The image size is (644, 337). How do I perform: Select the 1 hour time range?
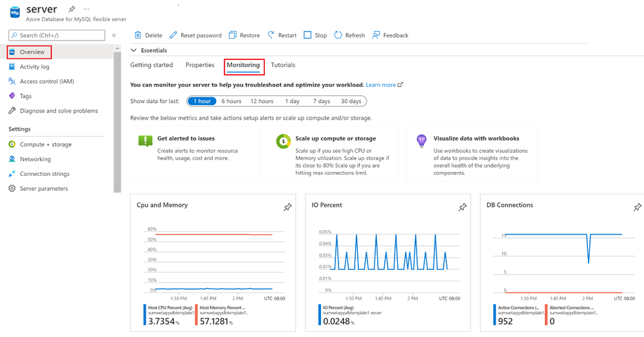coord(202,101)
